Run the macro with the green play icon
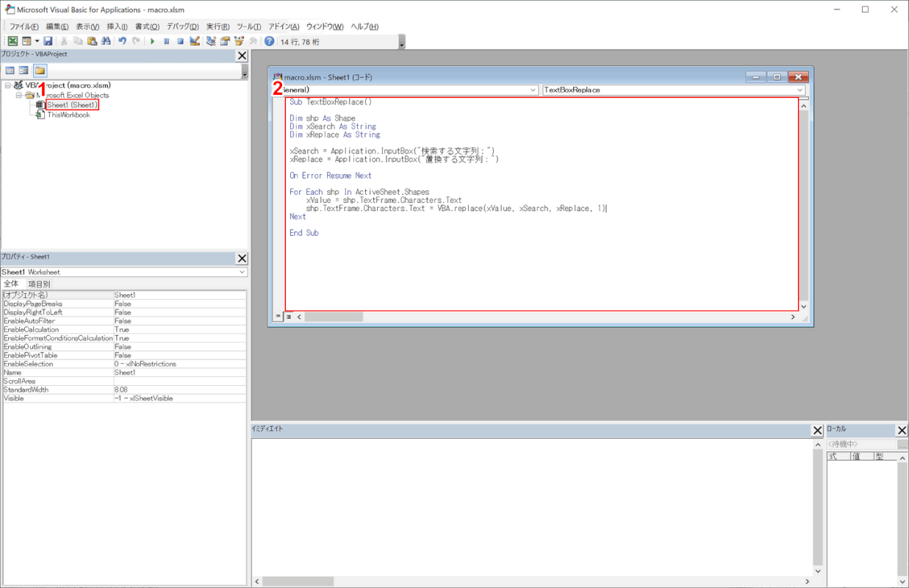909x588 pixels. point(152,41)
